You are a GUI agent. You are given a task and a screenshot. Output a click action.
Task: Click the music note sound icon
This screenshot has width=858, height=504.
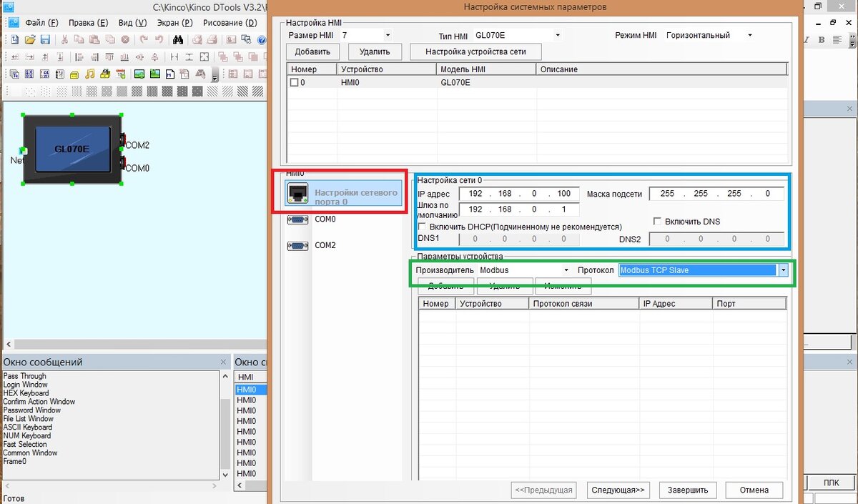point(90,74)
